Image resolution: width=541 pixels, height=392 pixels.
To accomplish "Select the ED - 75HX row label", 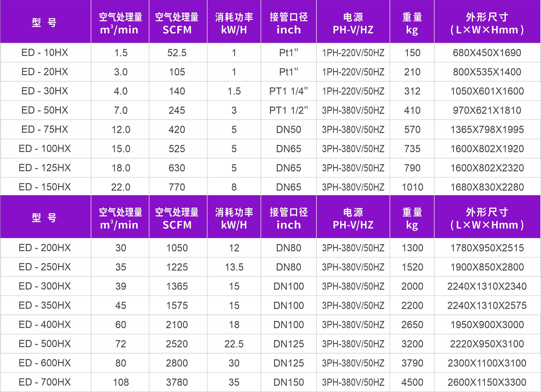I will point(45,129).
